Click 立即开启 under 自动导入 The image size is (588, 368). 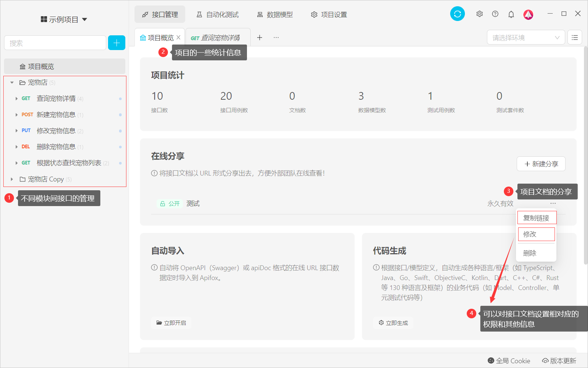pos(171,323)
